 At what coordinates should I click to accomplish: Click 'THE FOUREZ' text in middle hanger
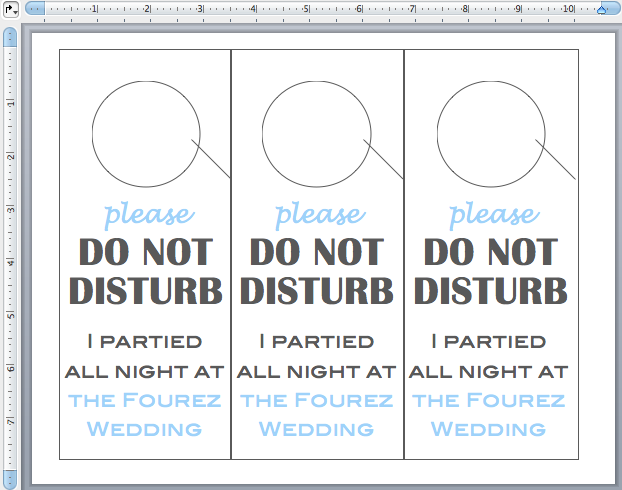coord(317,400)
